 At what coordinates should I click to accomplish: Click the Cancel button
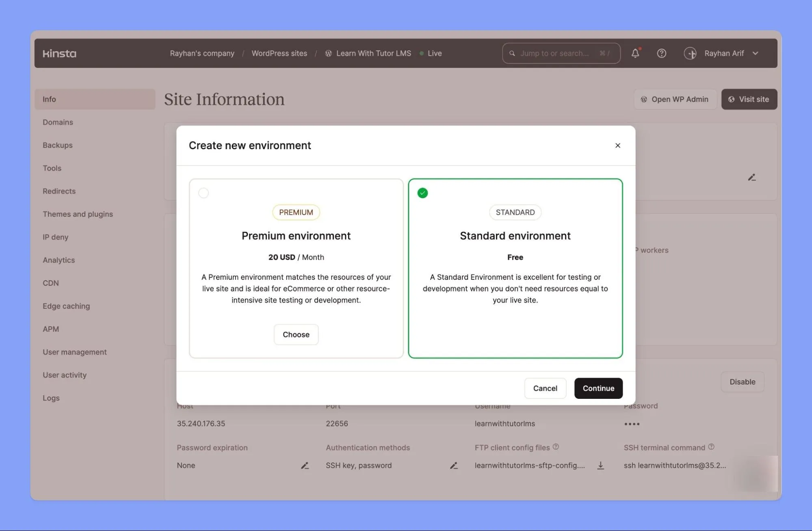tap(544, 388)
